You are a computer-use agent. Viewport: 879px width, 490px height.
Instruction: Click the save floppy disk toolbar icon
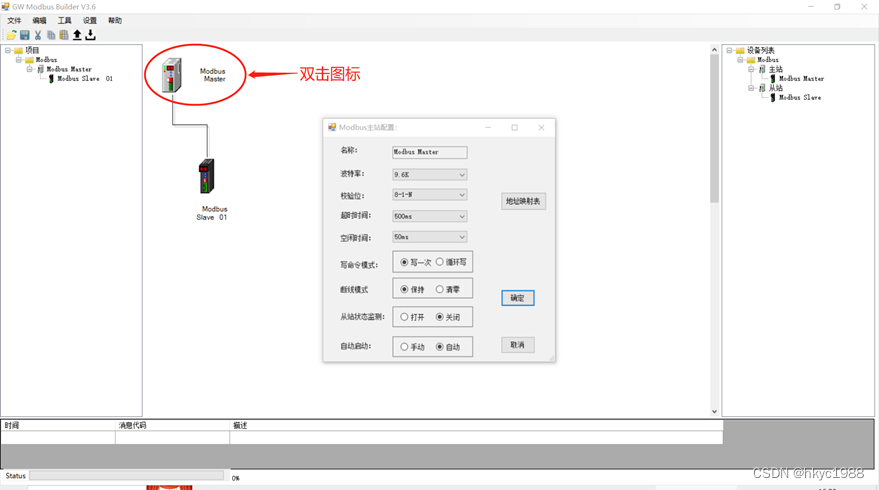tap(25, 35)
